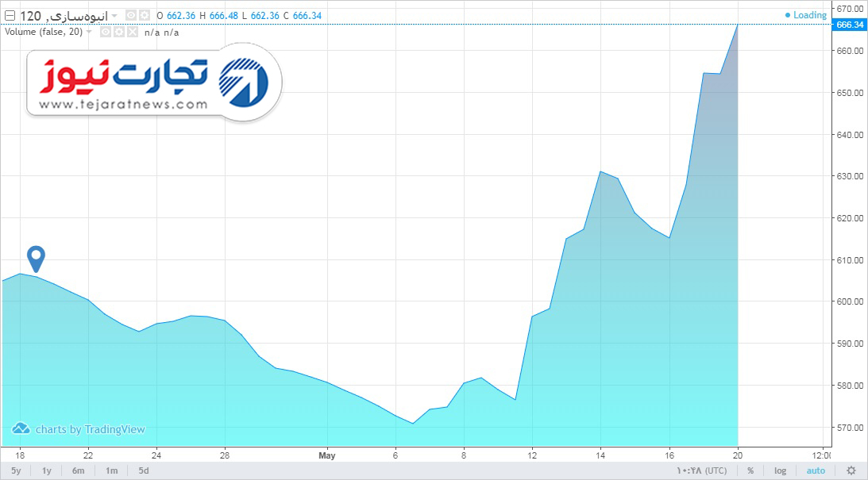Open the charts by TradingView link
The image size is (868, 480).
(91, 429)
